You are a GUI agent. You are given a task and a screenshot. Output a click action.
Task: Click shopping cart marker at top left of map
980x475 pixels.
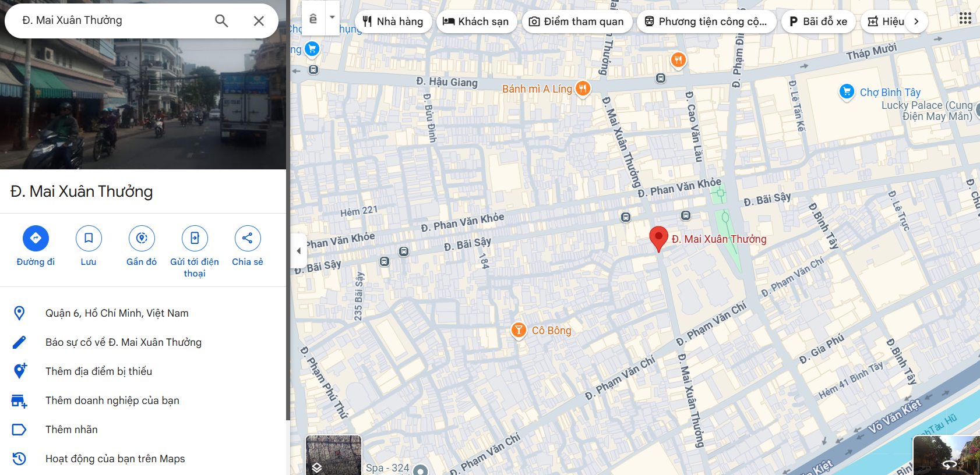(x=312, y=49)
